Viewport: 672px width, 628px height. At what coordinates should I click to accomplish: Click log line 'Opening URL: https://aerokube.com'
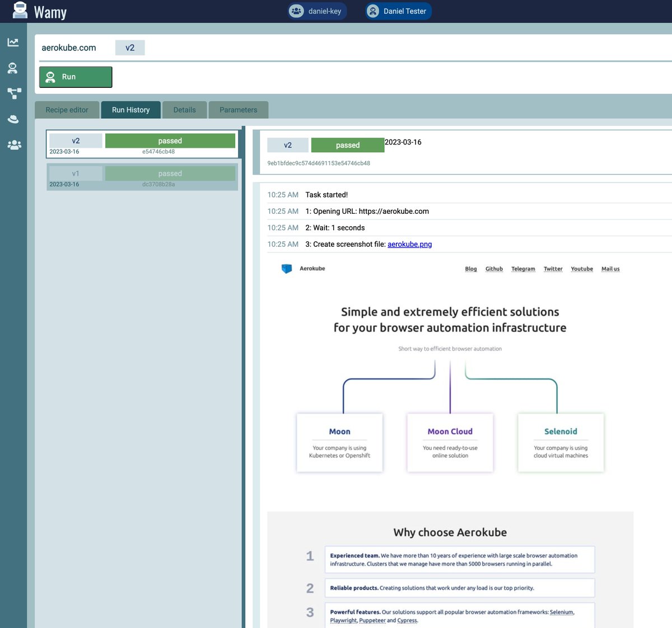[x=367, y=211]
